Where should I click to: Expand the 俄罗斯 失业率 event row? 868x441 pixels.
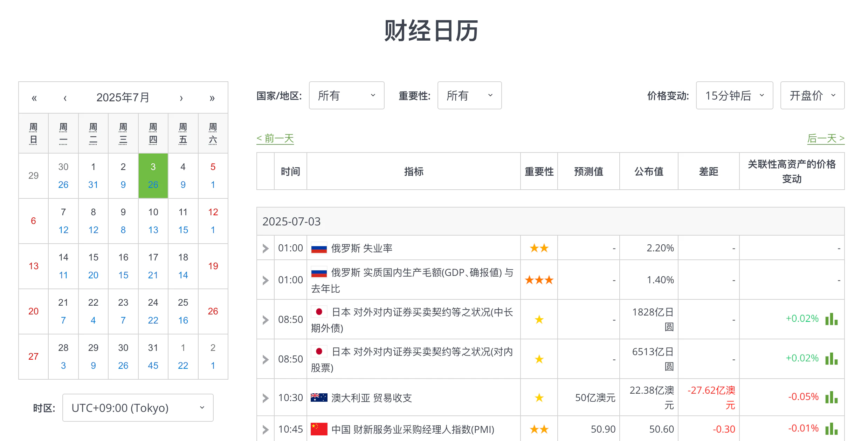pyautogui.click(x=265, y=248)
